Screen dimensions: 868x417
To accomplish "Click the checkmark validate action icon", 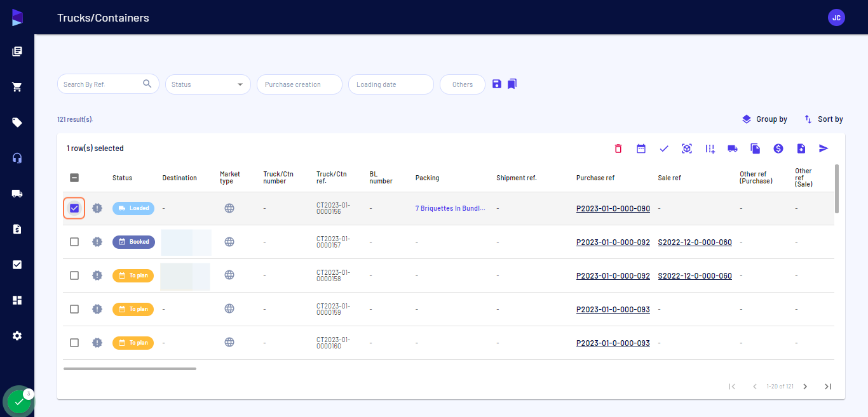I will click(664, 149).
